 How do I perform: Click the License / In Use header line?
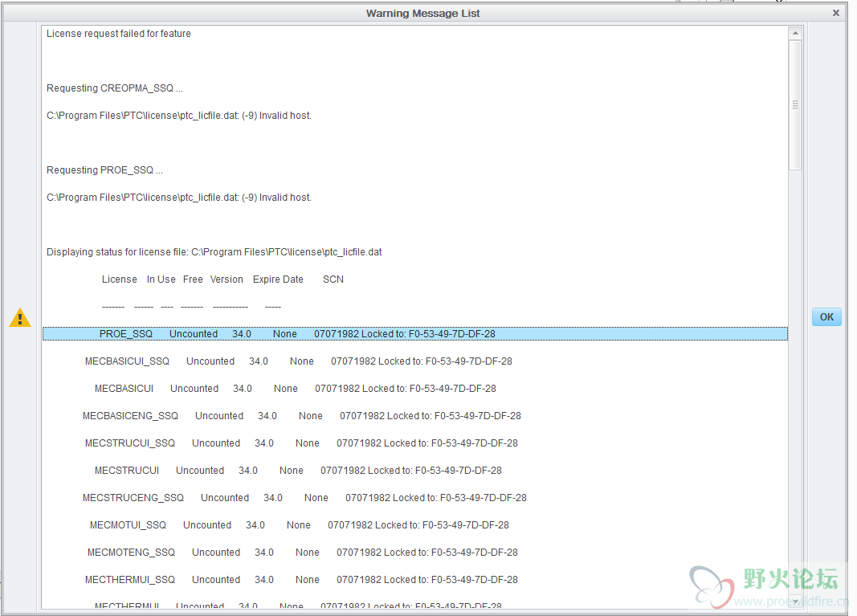point(222,279)
